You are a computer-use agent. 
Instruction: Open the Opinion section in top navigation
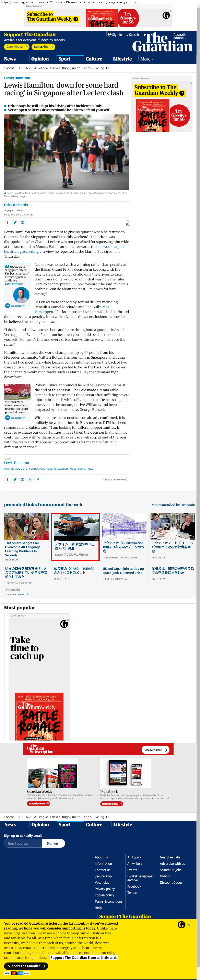[x=40, y=59]
